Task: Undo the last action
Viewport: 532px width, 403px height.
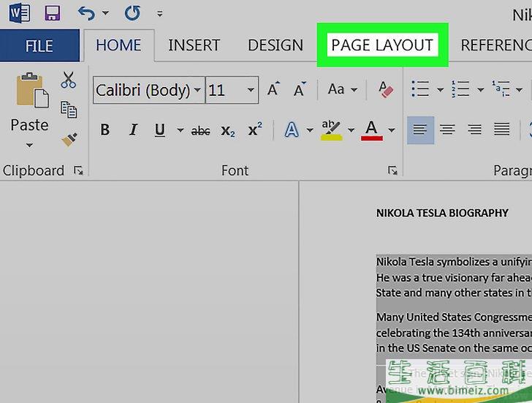Action: [86, 14]
